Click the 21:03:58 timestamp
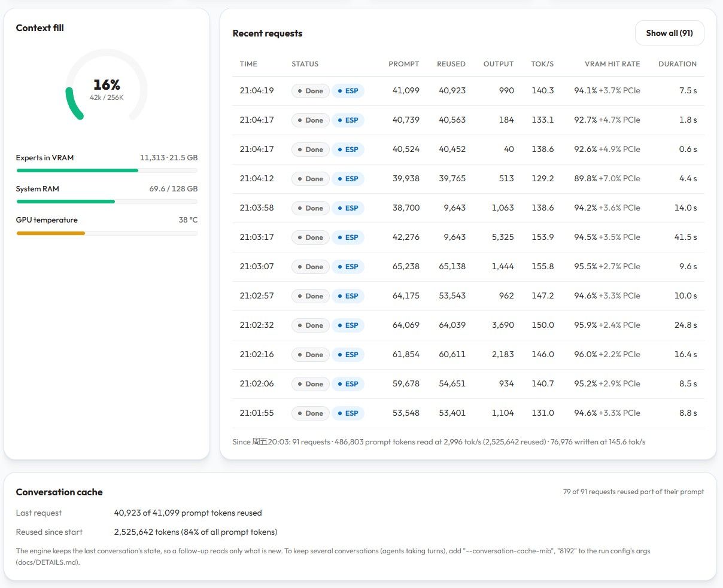Viewport: 723px width, 588px height. 257,208
